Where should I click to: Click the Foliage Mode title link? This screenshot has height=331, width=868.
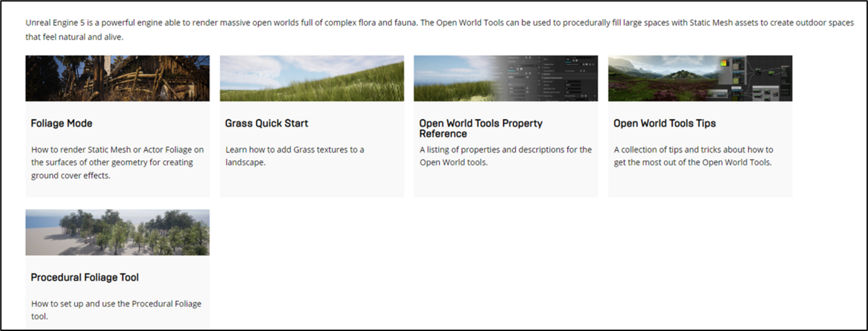[x=61, y=124]
